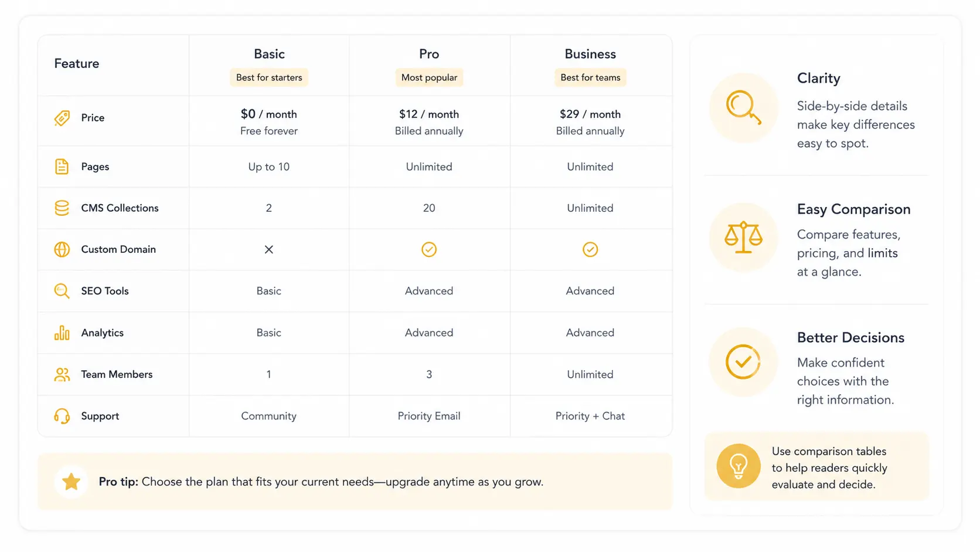Click the price tag icon

pyautogui.click(x=62, y=118)
